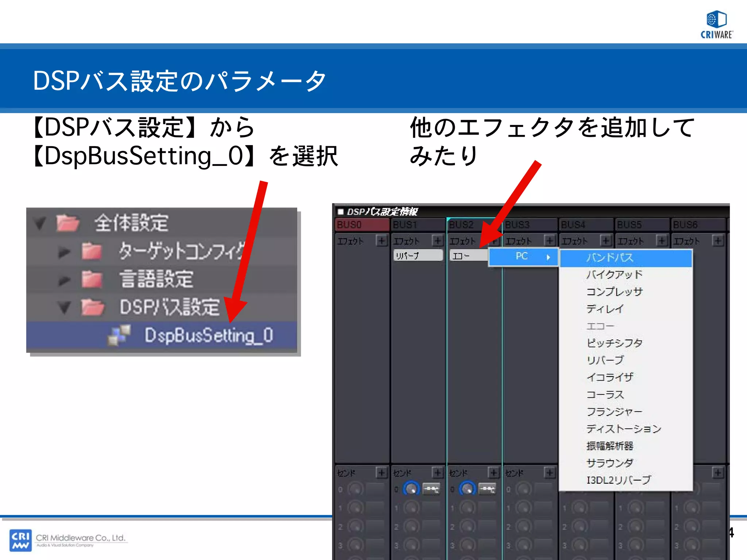Choose イコライザ from effect menu

pos(626,377)
